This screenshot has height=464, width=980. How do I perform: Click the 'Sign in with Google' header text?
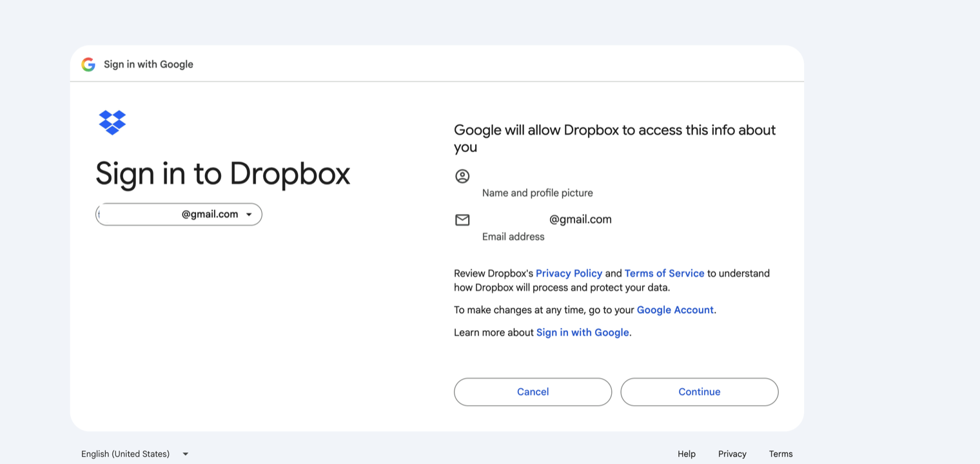148,64
